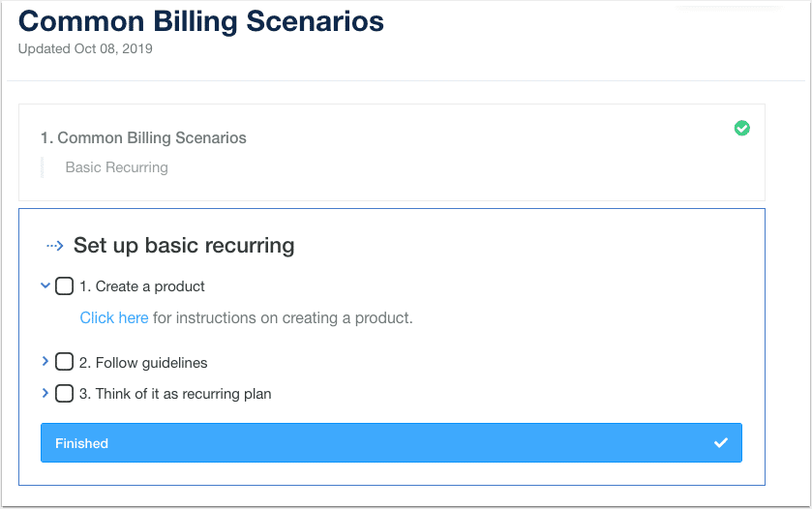Click the white checkmark on the Finished bar

point(721,442)
